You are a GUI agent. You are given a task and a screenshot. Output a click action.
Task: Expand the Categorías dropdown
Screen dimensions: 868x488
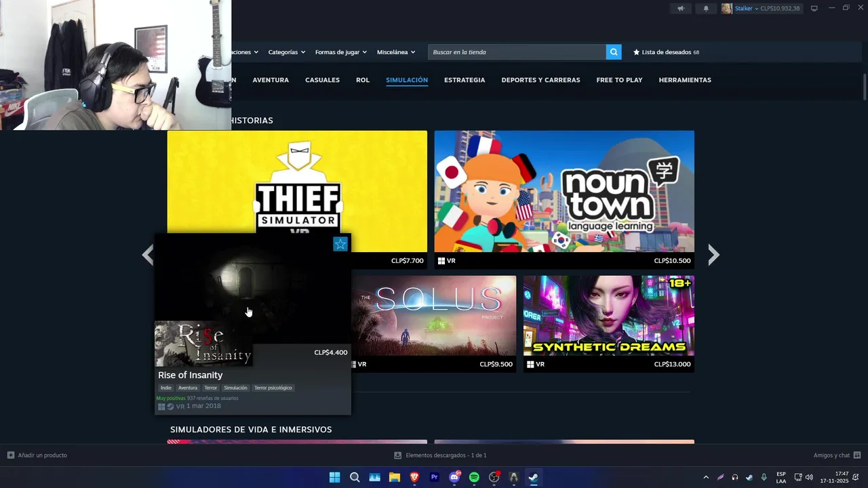286,52
